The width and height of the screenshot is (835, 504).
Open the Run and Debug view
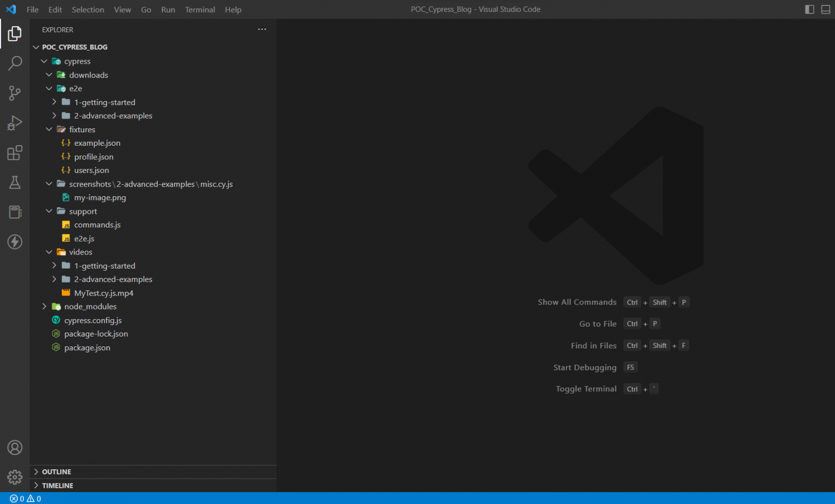pyautogui.click(x=15, y=123)
